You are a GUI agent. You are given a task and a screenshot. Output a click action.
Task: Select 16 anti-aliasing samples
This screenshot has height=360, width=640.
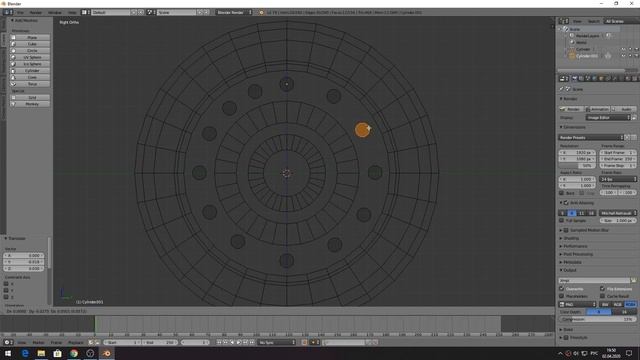[x=591, y=213]
